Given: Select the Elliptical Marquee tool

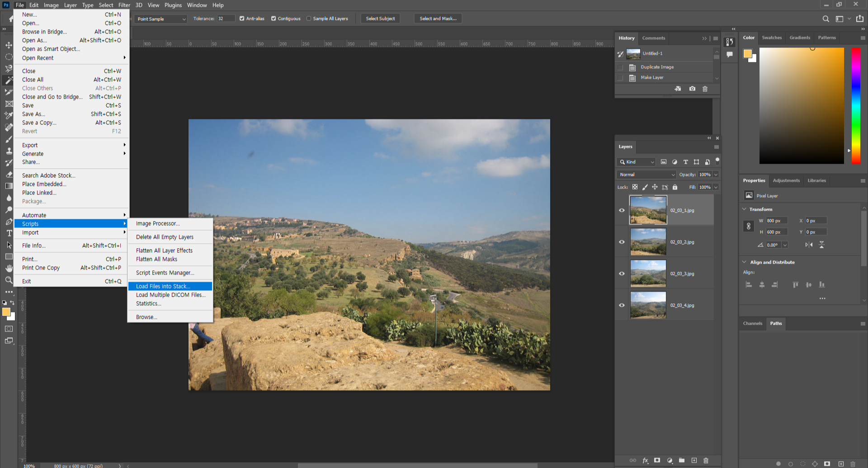Looking at the screenshot, I should tap(9, 57).
